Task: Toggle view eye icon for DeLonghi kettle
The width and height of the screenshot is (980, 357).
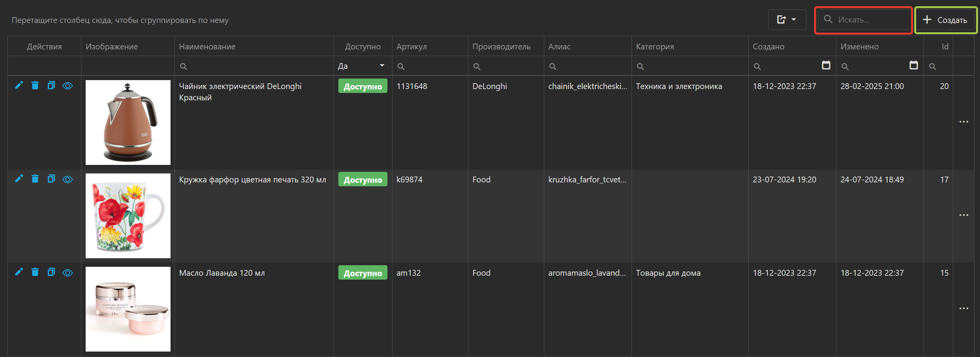Action: coord(68,86)
